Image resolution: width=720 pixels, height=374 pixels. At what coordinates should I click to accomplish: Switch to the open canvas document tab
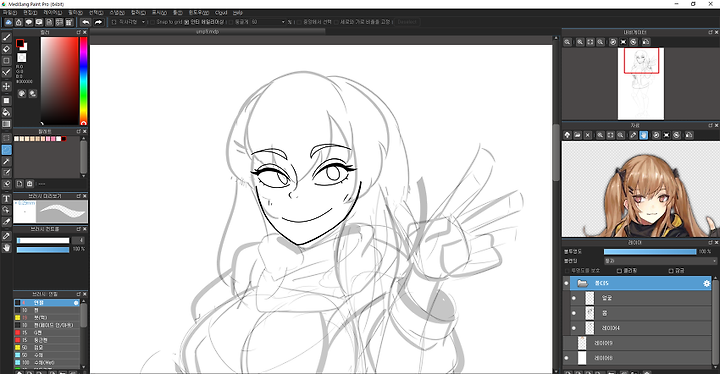coord(208,32)
